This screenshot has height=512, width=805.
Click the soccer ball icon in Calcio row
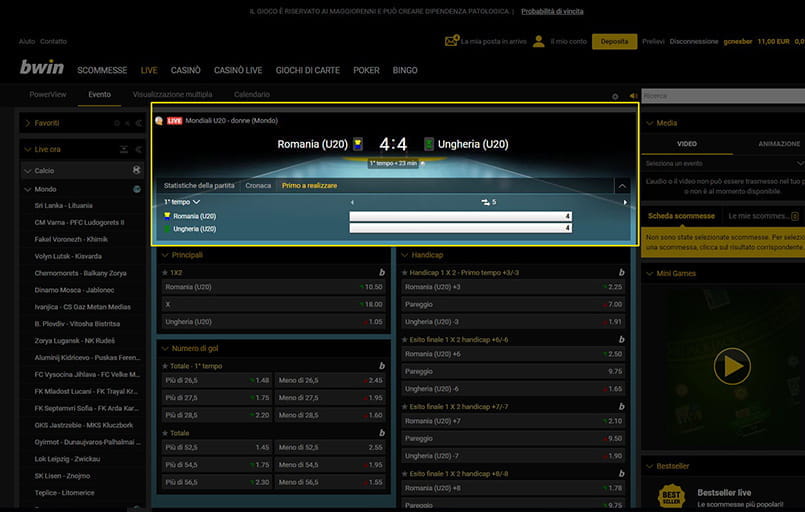(x=137, y=170)
